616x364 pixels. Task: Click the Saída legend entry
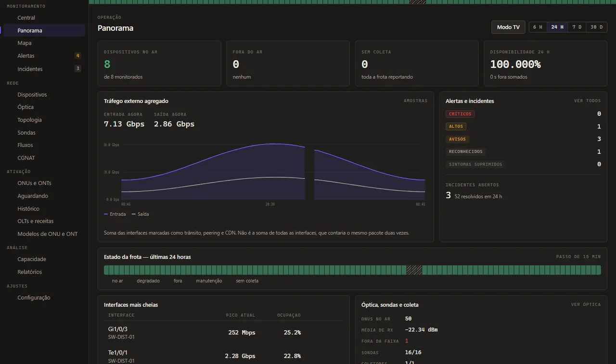tap(140, 214)
